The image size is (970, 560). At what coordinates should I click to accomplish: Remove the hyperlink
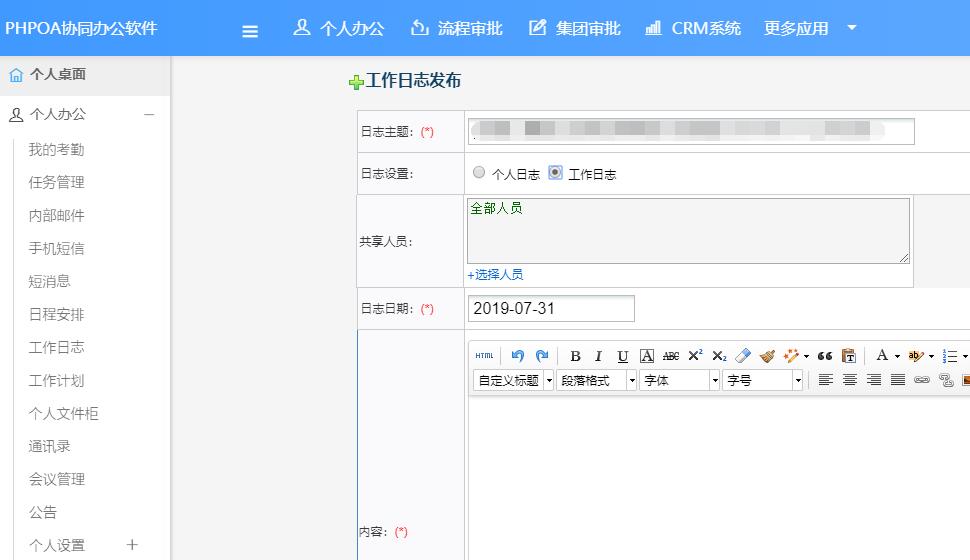(946, 380)
